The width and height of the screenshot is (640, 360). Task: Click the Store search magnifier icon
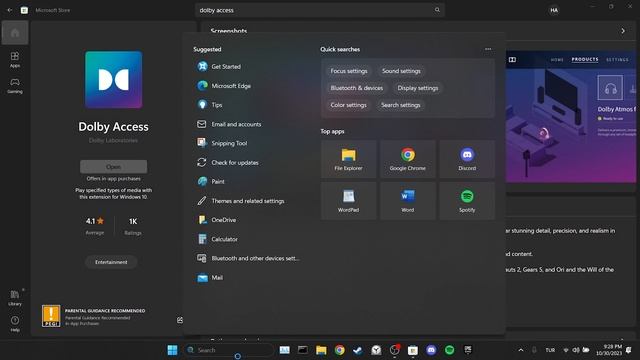pos(437,10)
